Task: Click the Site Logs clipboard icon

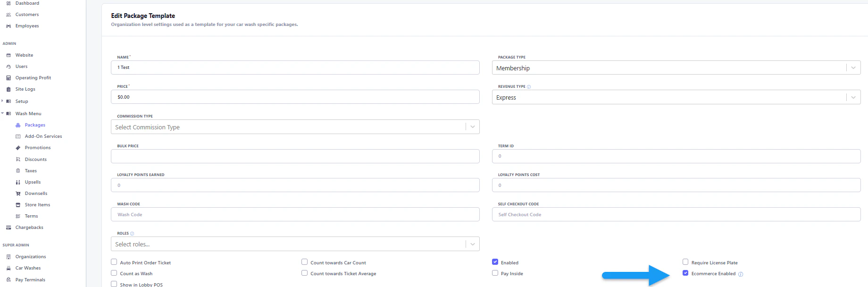Action: 8,89
